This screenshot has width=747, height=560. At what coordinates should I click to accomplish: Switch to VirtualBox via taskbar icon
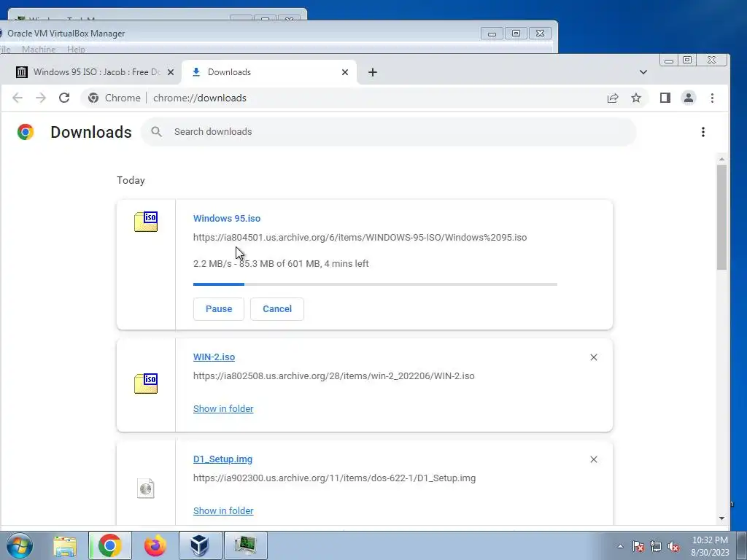(x=200, y=545)
